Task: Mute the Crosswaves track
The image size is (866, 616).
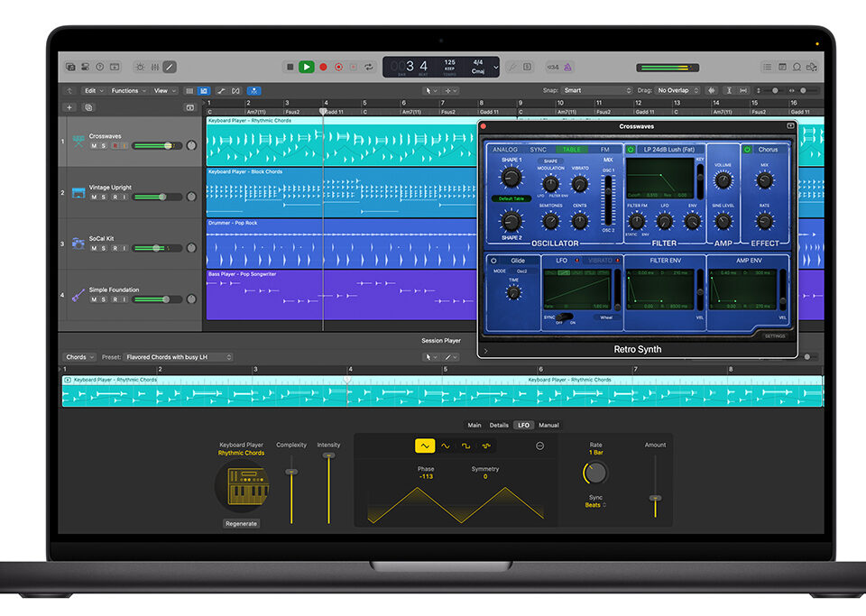Action: 94,145
